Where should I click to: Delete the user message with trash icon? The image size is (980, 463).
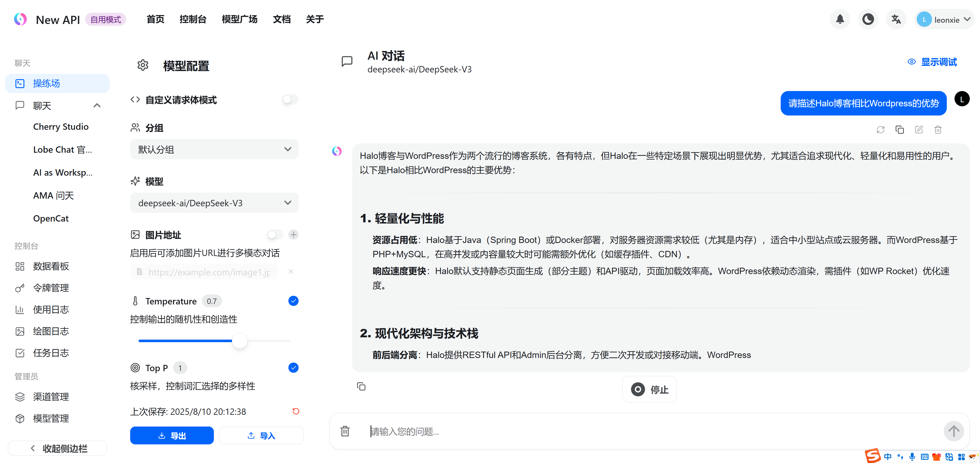click(x=938, y=130)
